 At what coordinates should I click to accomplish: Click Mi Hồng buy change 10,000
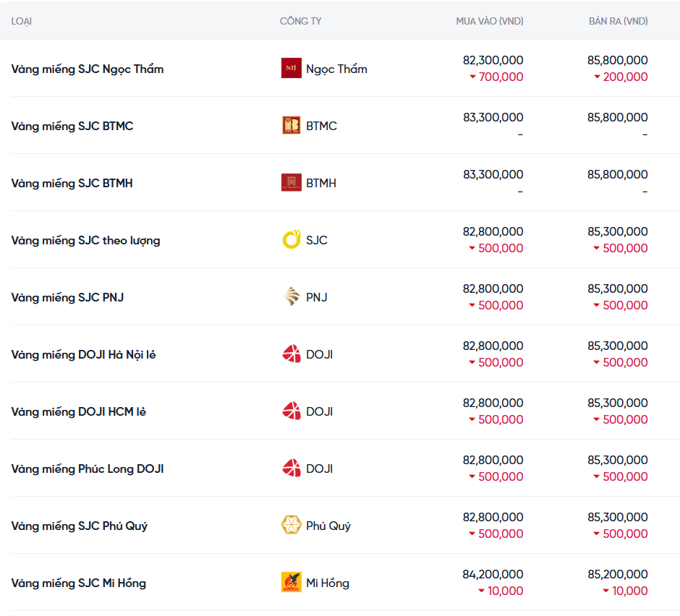click(505, 591)
